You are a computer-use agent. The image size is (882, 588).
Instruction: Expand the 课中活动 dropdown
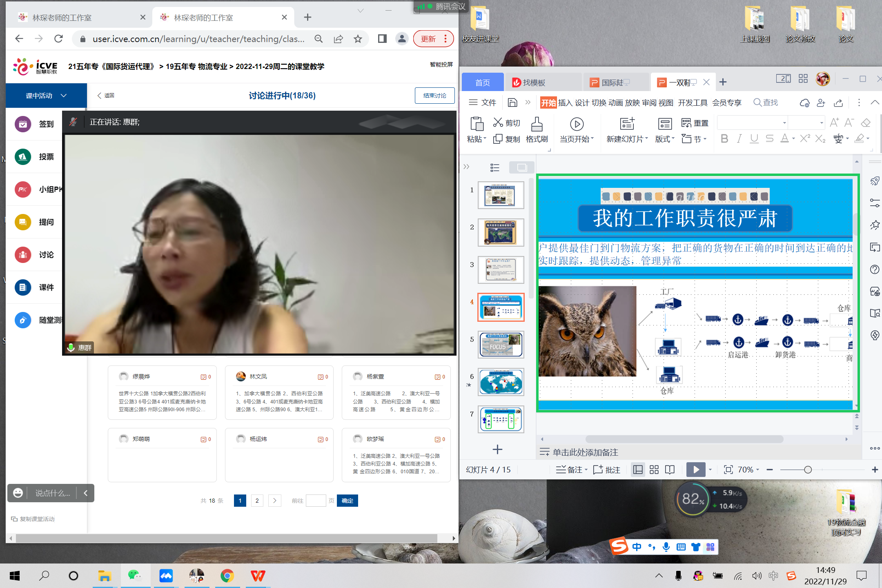pos(46,96)
